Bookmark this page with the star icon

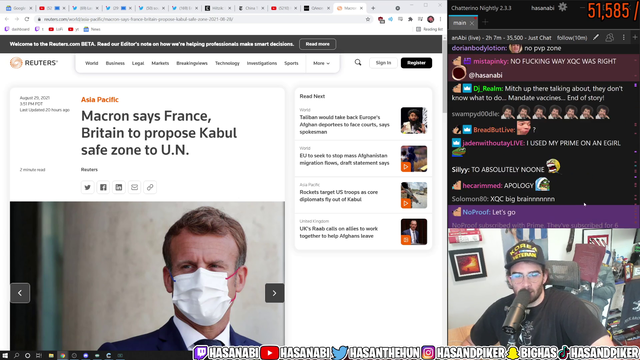tap(368, 19)
